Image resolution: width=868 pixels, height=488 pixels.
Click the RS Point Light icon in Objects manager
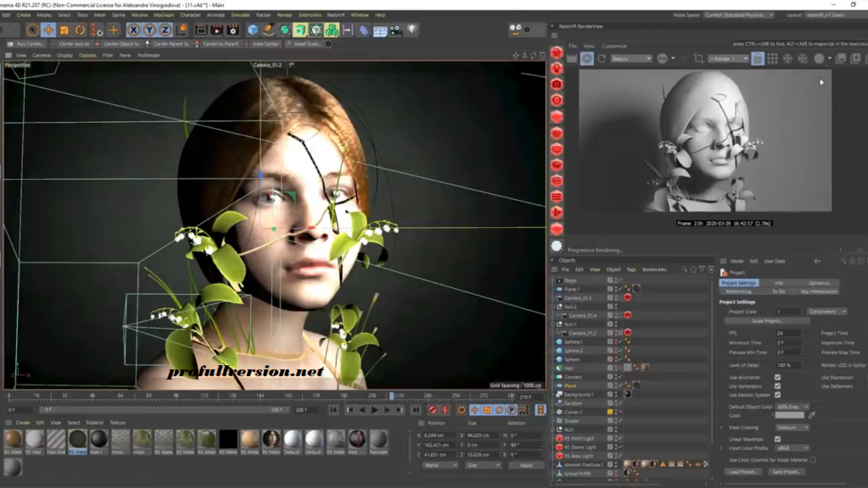coord(558,438)
